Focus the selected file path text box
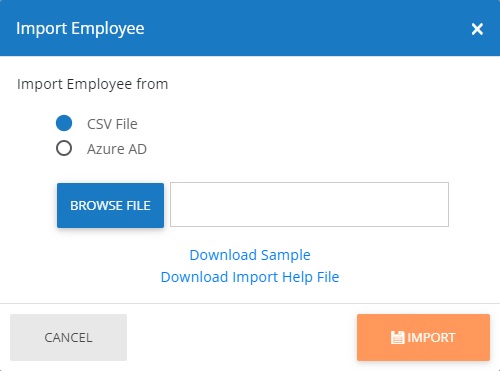Image resolution: width=500 pixels, height=371 pixels. coord(309,204)
